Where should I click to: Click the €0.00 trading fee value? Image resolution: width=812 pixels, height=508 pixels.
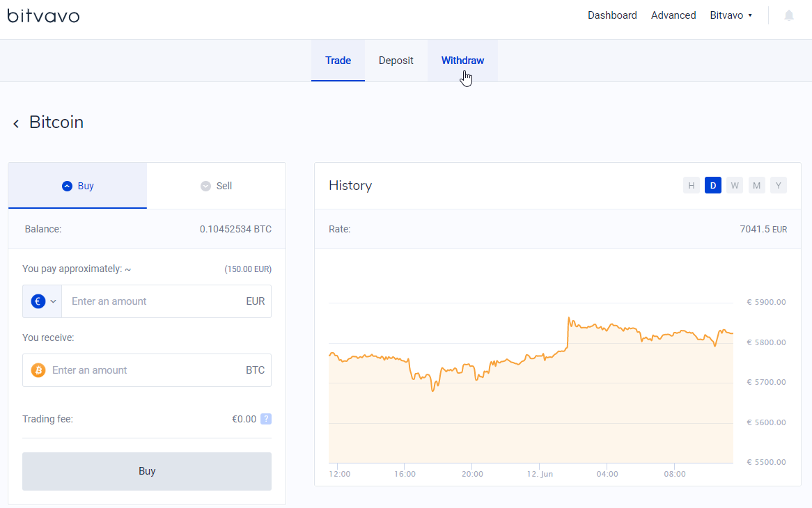(x=244, y=419)
